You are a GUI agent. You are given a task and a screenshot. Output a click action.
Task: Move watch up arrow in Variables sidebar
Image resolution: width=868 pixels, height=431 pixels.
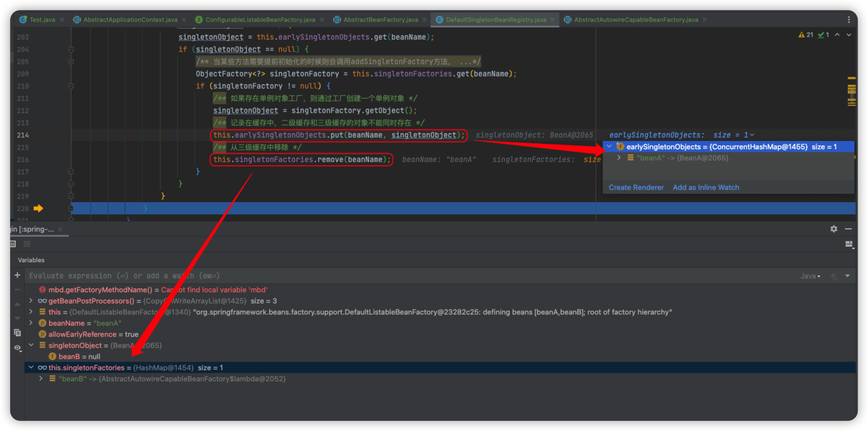[17, 303]
